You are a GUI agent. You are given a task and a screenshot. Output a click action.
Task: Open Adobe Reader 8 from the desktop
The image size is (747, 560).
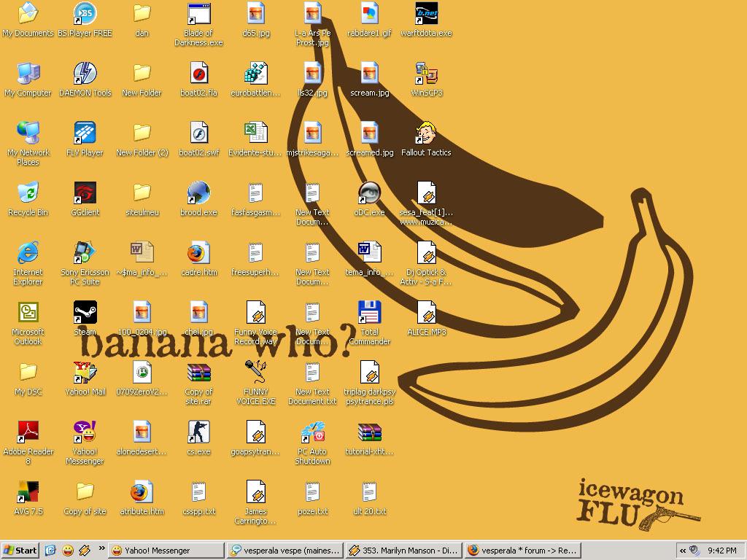(28, 432)
